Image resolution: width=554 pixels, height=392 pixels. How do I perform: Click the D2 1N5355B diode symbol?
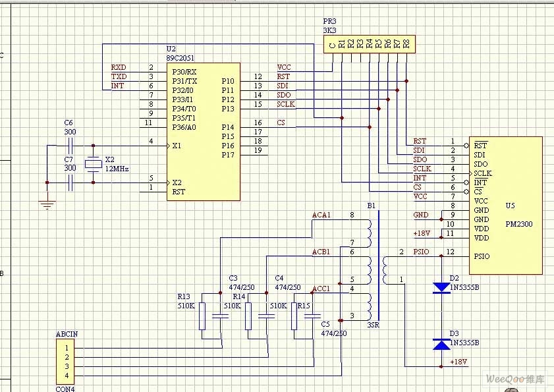[x=441, y=287]
